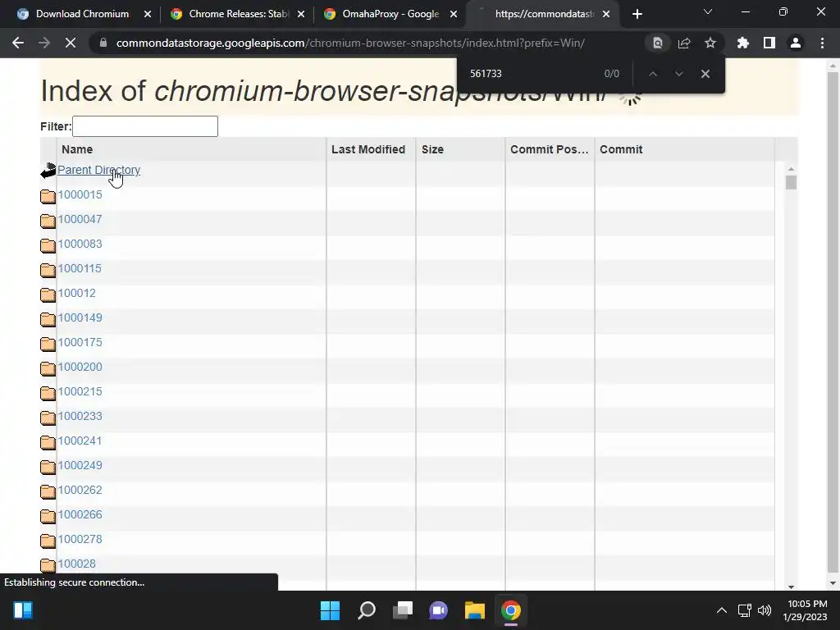Bookmark this page with the star

click(x=710, y=43)
